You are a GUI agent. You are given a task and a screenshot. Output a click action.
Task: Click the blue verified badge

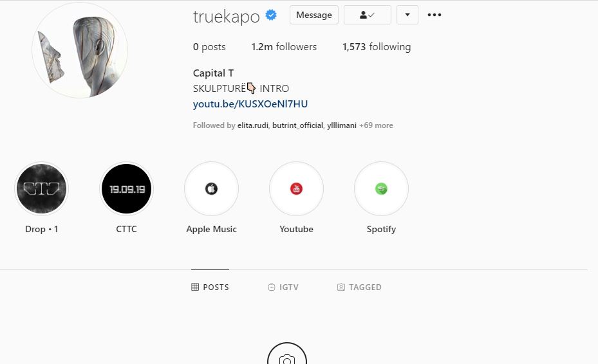271,15
